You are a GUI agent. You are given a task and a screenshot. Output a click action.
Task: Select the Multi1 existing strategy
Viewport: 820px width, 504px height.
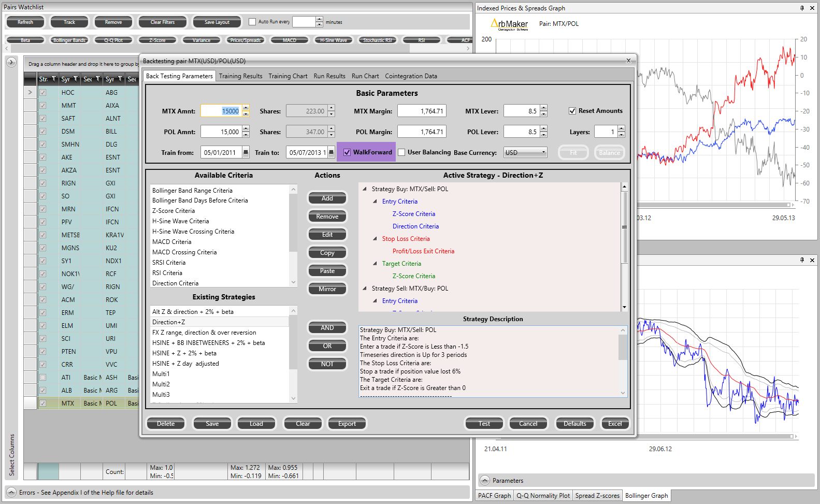[x=161, y=374]
